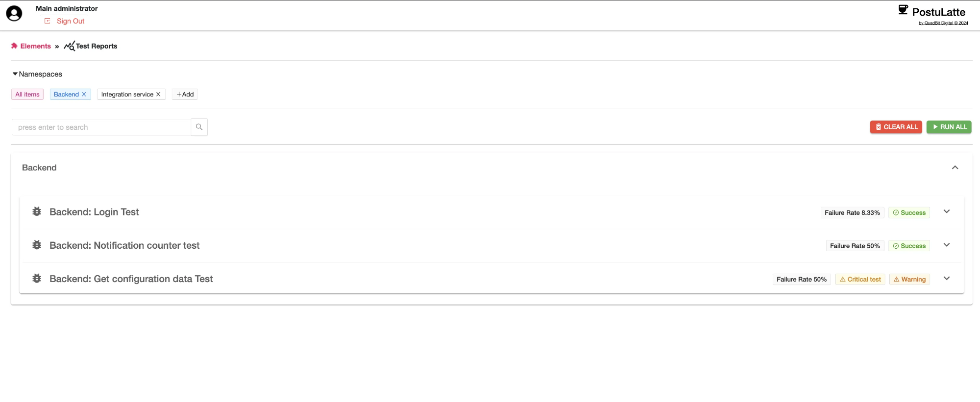980x402 pixels.
Task: Toggle the Integration service namespace filter
Action: [127, 95]
